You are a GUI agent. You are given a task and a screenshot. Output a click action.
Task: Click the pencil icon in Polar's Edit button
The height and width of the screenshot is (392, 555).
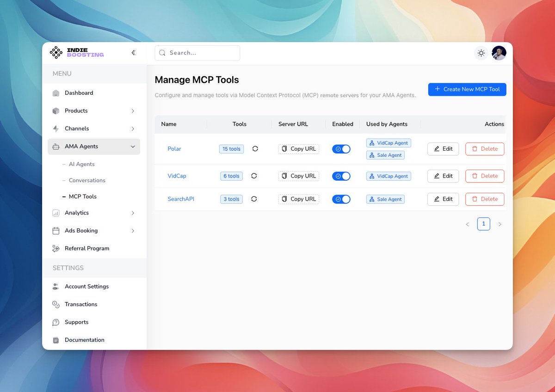[437, 149]
